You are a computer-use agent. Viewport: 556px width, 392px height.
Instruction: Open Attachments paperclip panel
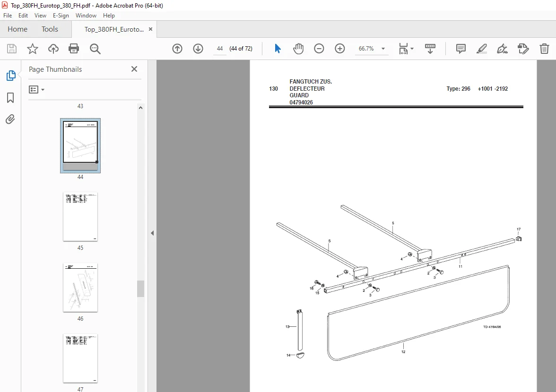point(10,119)
